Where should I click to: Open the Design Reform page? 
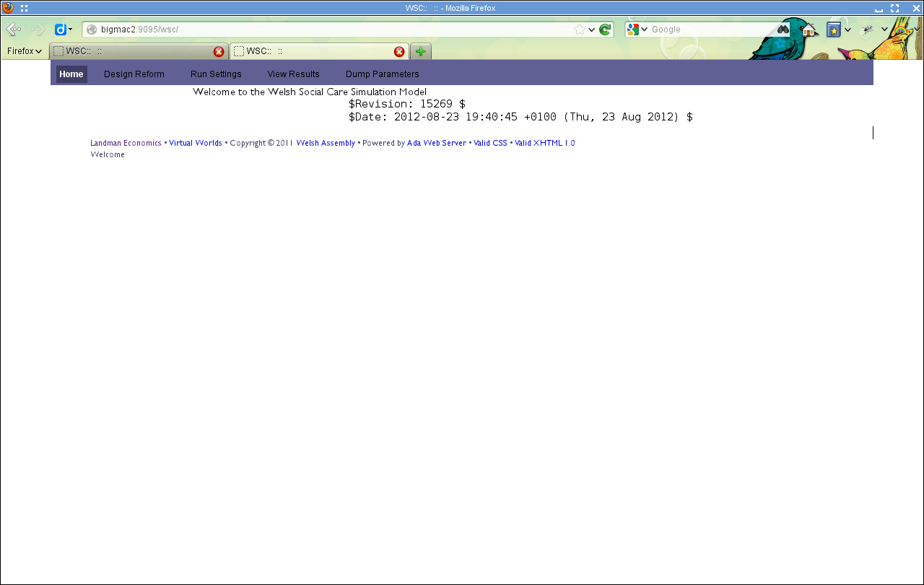click(134, 74)
